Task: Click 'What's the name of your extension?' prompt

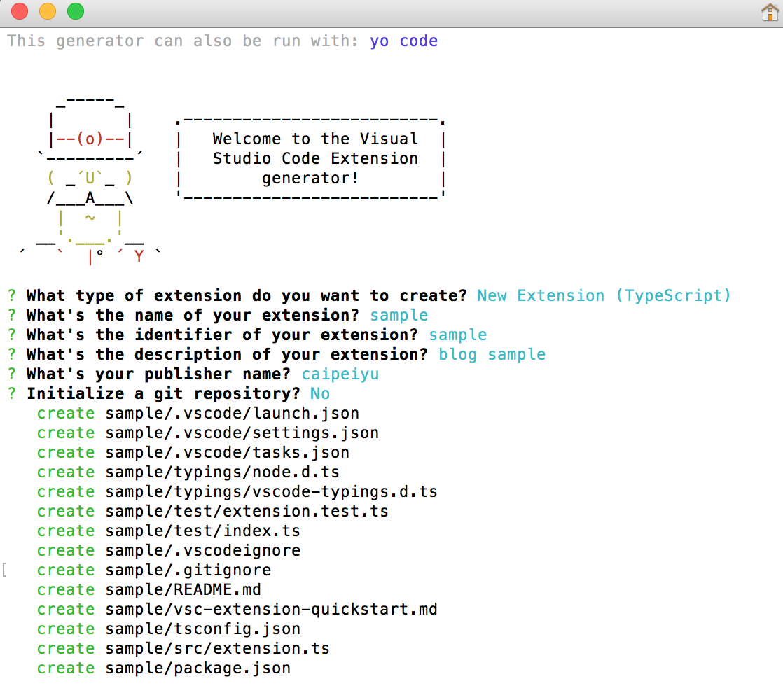Action: click(193, 315)
